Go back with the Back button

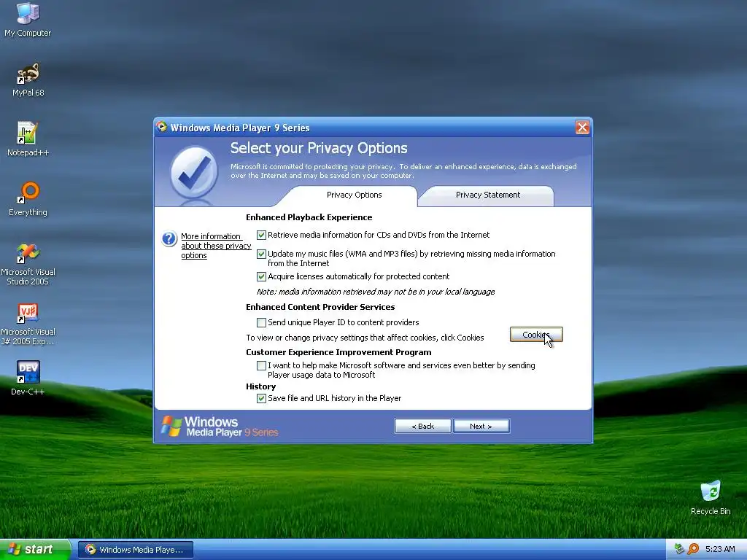pos(422,426)
